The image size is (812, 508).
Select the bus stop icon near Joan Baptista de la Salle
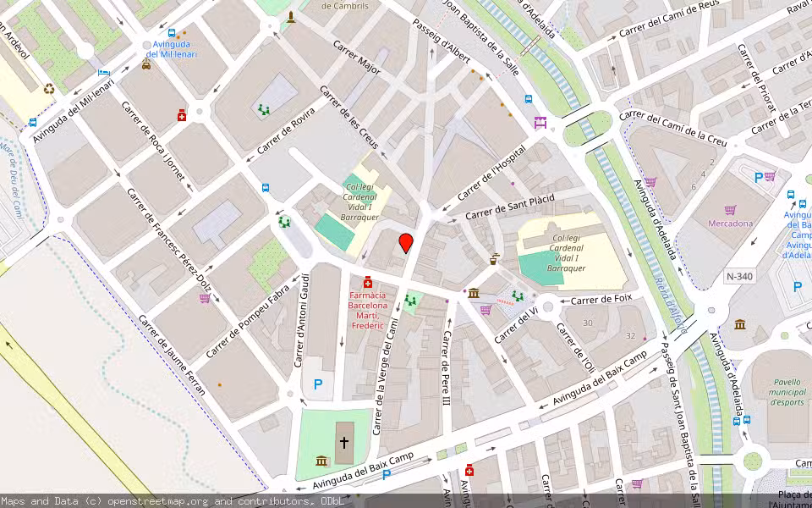(528, 99)
